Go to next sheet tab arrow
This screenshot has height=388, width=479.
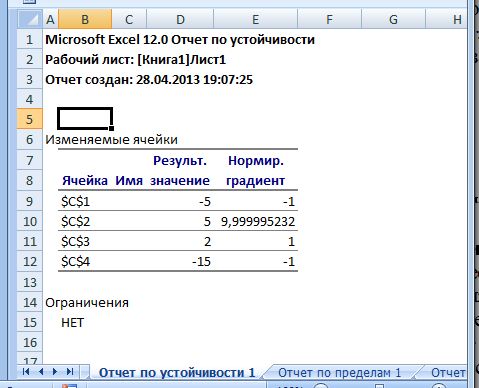pos(55,371)
